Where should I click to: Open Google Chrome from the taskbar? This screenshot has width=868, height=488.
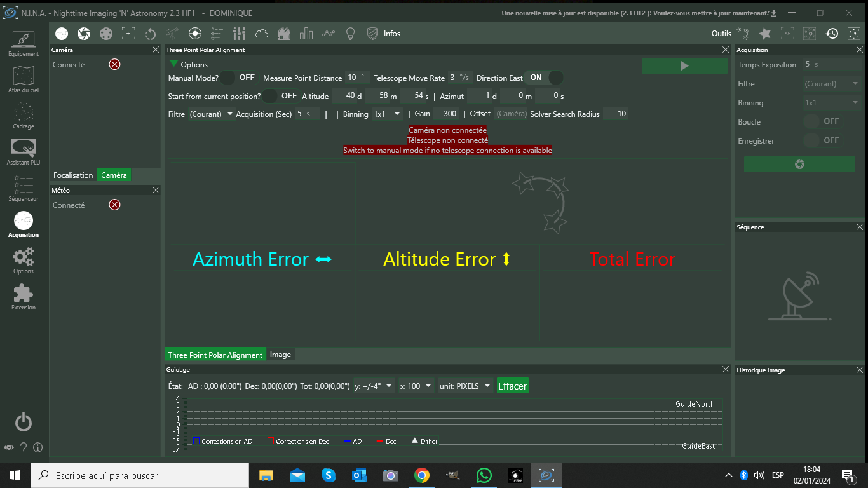421,475
